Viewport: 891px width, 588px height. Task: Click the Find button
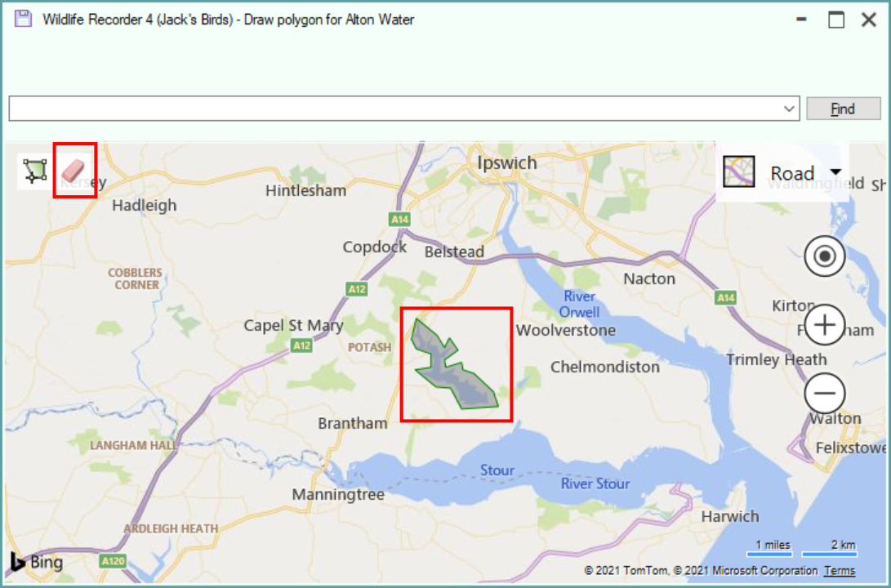click(844, 109)
